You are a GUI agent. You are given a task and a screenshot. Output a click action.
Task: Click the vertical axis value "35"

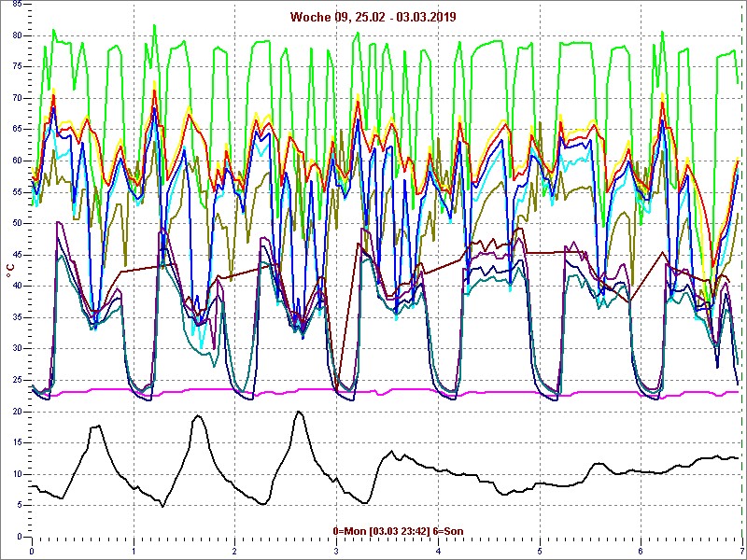click(17, 317)
